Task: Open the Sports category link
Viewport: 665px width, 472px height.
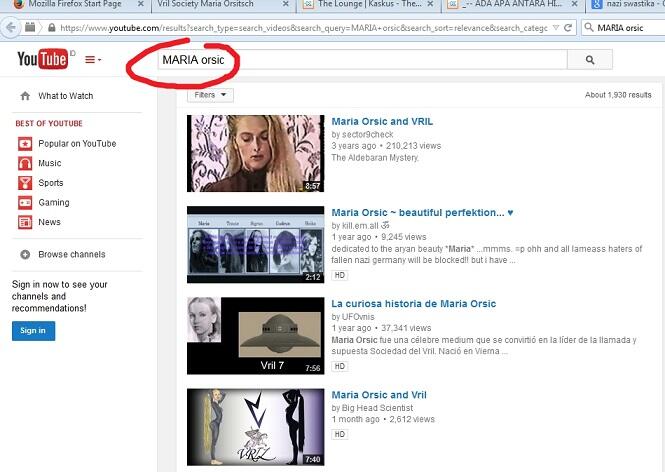Action: pyautogui.click(x=51, y=183)
